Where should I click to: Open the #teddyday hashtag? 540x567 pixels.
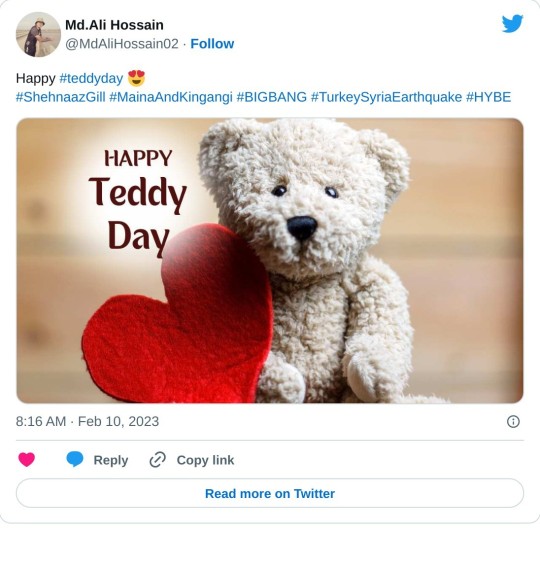(x=91, y=78)
